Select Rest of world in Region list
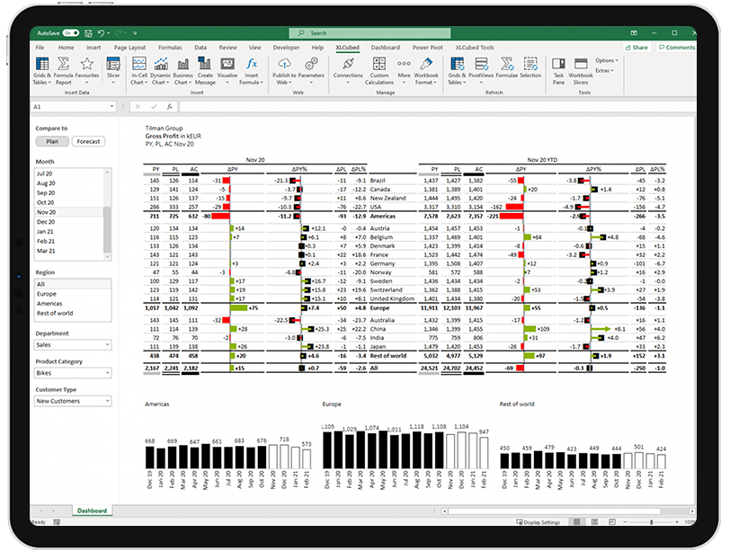The width and height of the screenshot is (730, 560). tap(73, 314)
